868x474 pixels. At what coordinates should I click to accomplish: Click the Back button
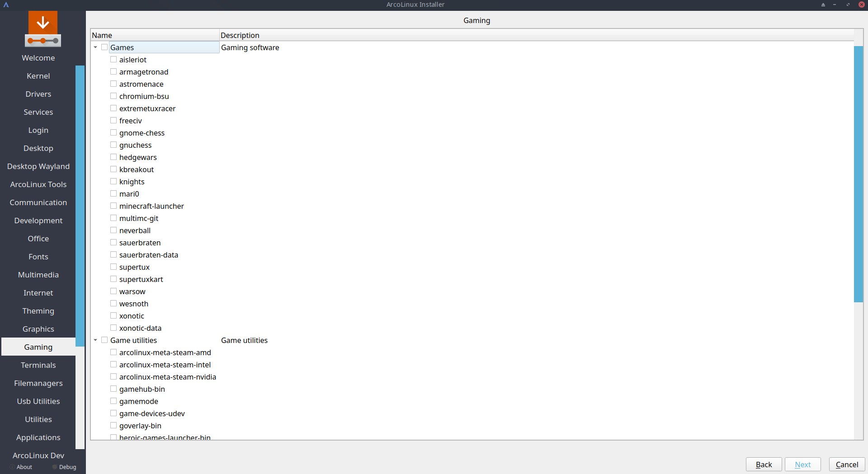pos(764,465)
